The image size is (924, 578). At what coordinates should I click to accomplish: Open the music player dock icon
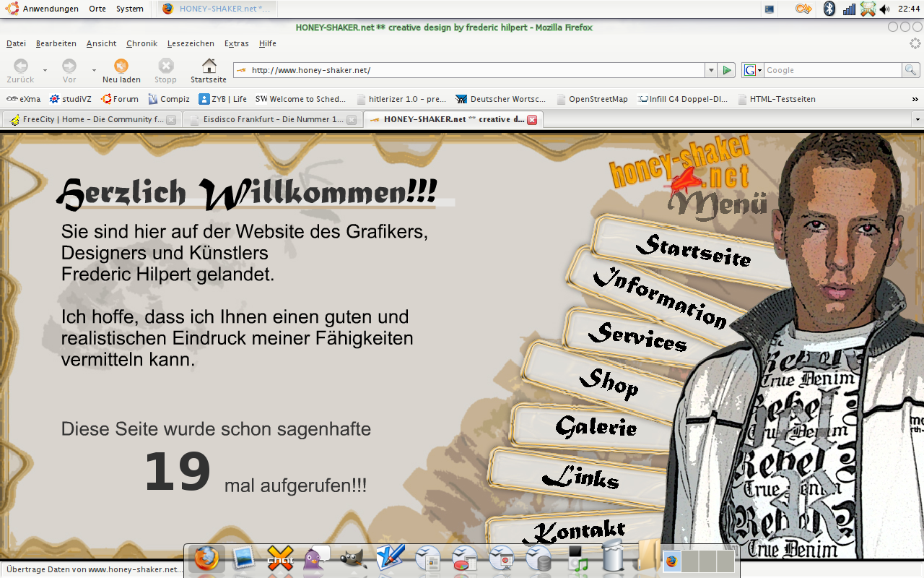point(577,559)
